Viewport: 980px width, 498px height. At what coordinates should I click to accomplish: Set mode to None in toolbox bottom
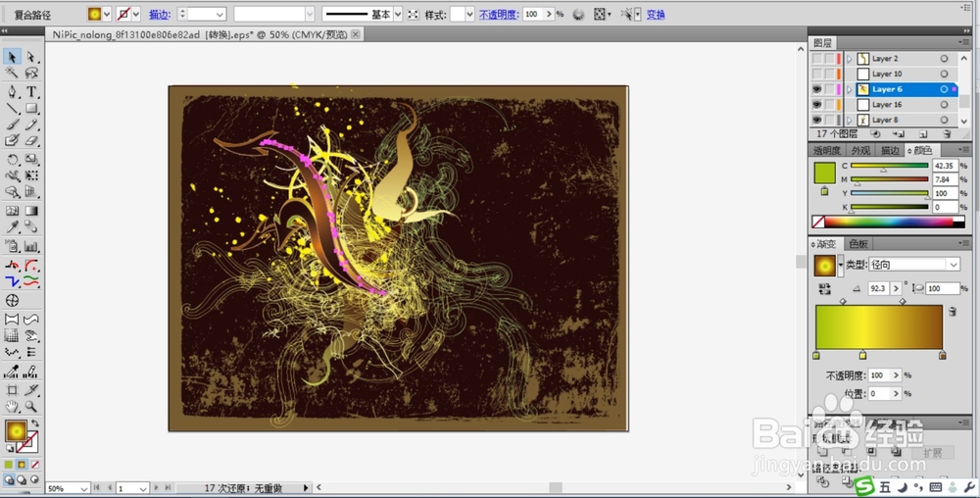[35, 465]
